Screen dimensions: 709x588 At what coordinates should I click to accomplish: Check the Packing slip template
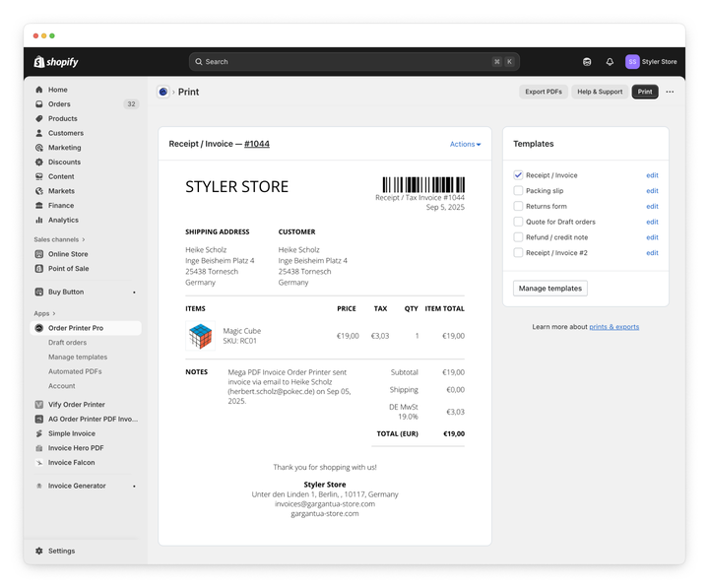pyautogui.click(x=518, y=190)
